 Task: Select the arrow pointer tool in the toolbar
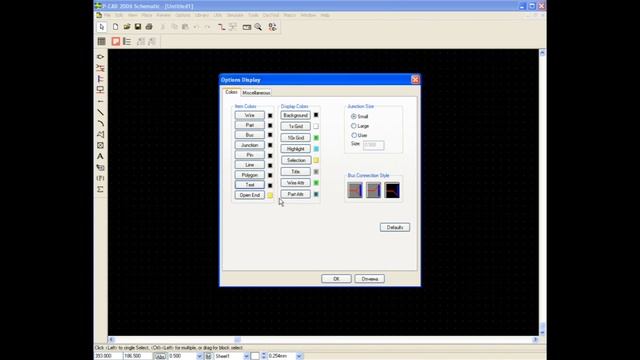coord(102,27)
